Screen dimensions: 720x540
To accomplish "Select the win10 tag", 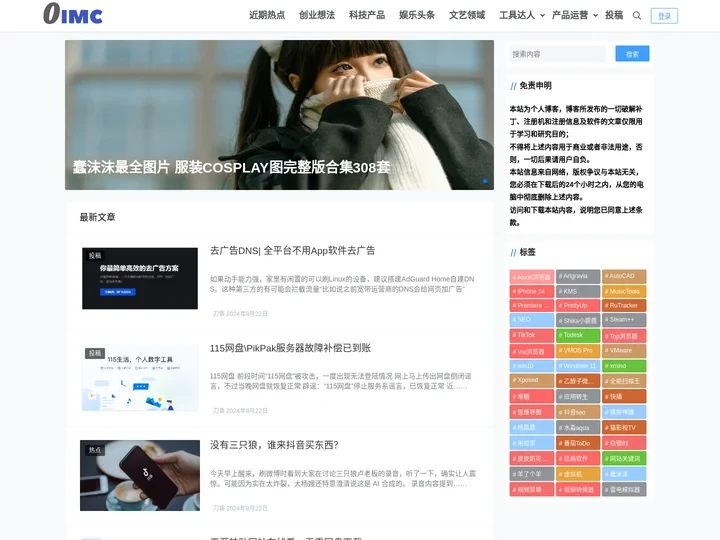I will coord(532,366).
